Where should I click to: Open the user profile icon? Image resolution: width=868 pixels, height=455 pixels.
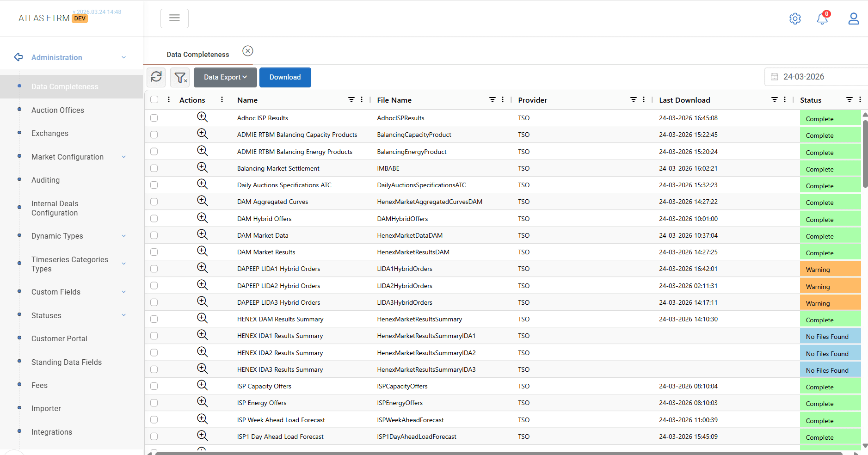tap(854, 18)
